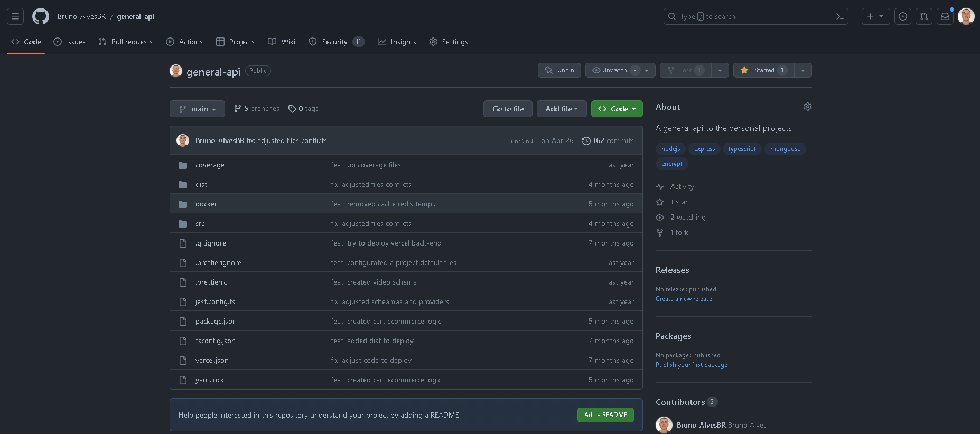
Task: Click the docker folder icon
Action: pos(183,204)
